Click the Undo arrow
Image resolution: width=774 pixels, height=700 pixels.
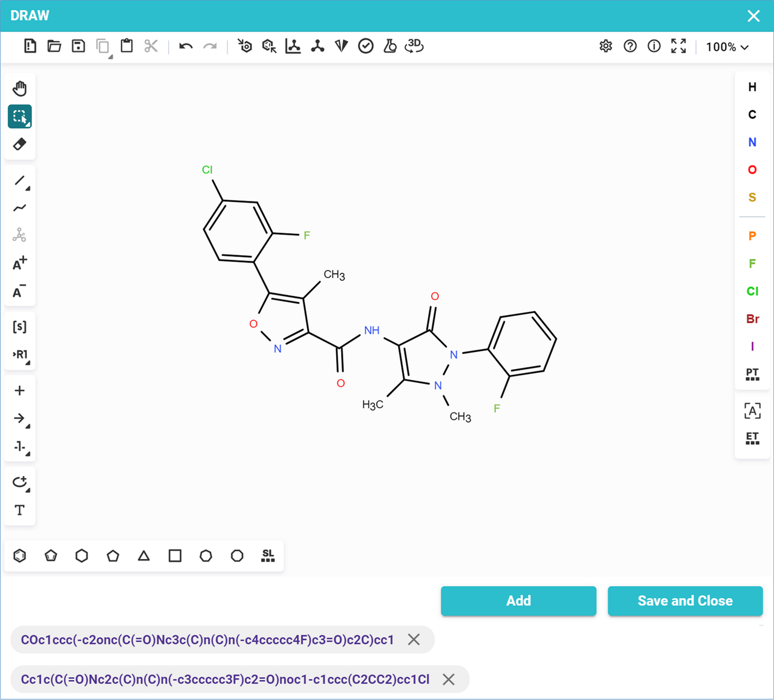pyautogui.click(x=186, y=46)
